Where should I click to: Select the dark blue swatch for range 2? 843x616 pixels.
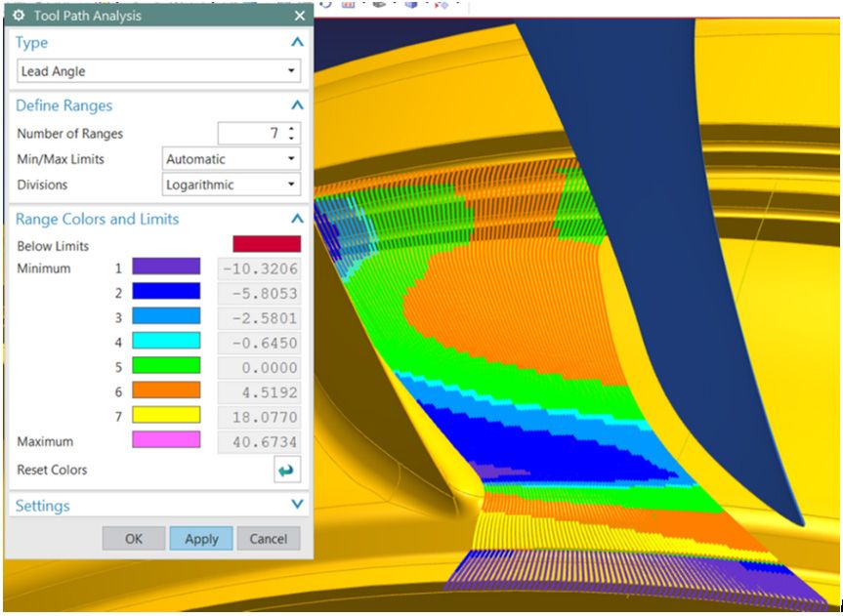click(166, 291)
